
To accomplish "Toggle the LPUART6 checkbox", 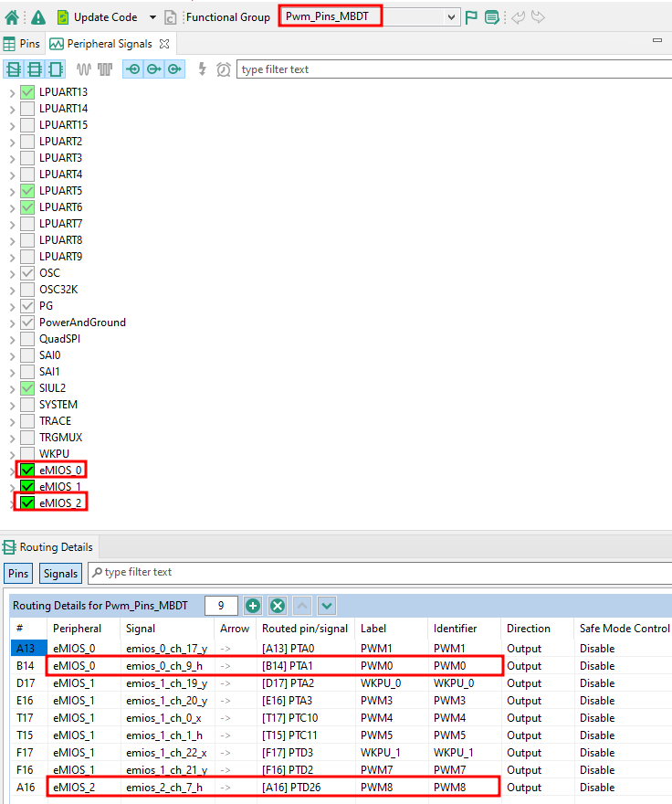I will click(x=27, y=207).
